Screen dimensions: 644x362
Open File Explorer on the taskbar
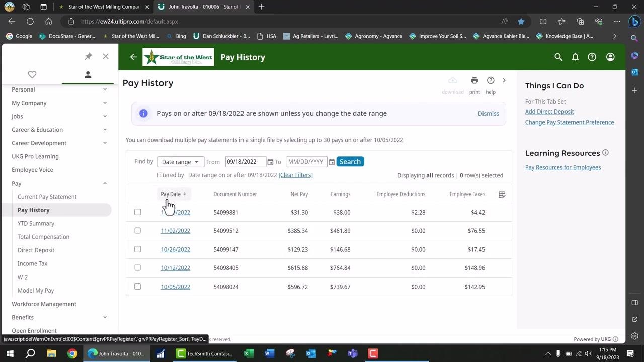pyautogui.click(x=51, y=353)
